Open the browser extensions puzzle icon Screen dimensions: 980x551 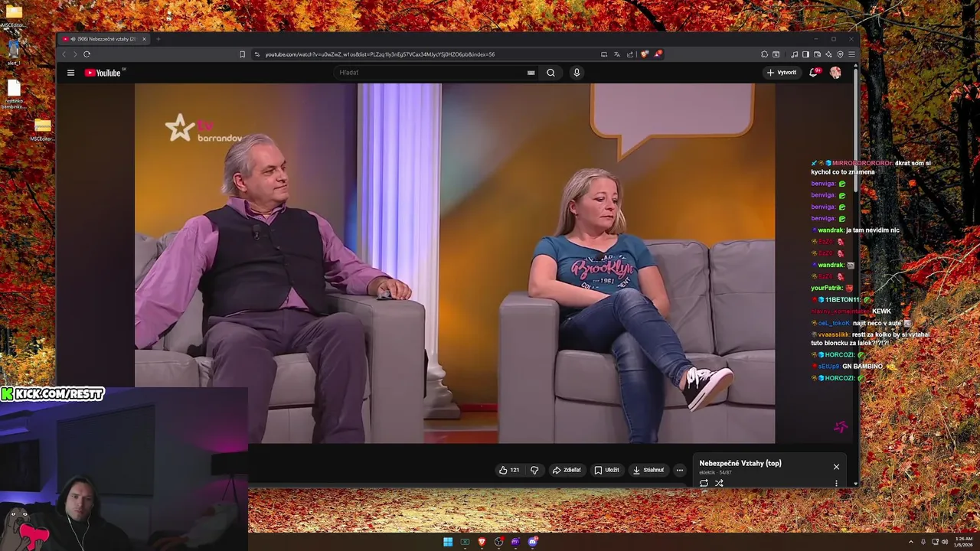coord(764,54)
